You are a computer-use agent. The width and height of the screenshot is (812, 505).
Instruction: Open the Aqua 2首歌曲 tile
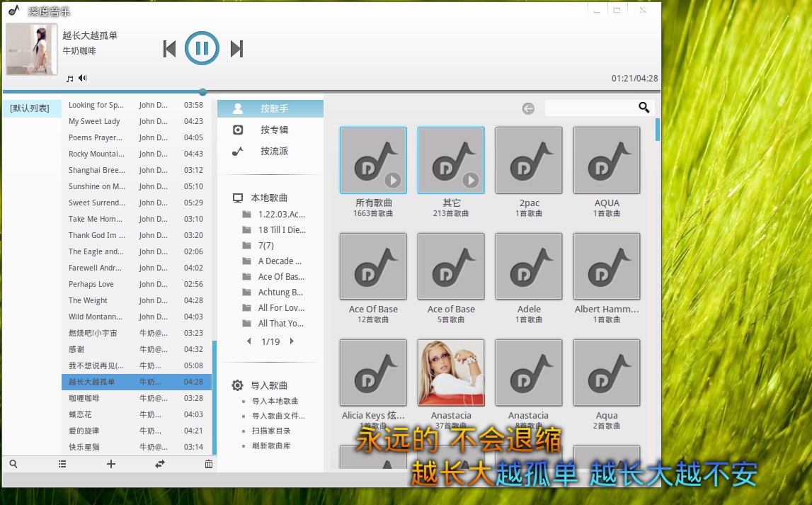tap(607, 373)
